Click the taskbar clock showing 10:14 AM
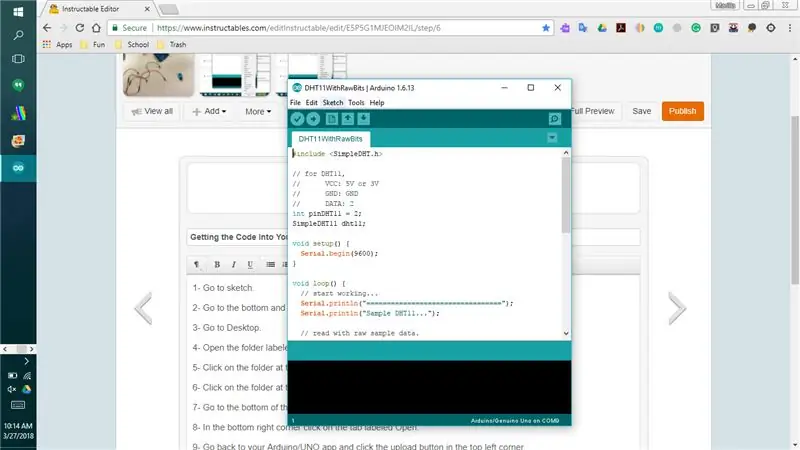 (18, 431)
